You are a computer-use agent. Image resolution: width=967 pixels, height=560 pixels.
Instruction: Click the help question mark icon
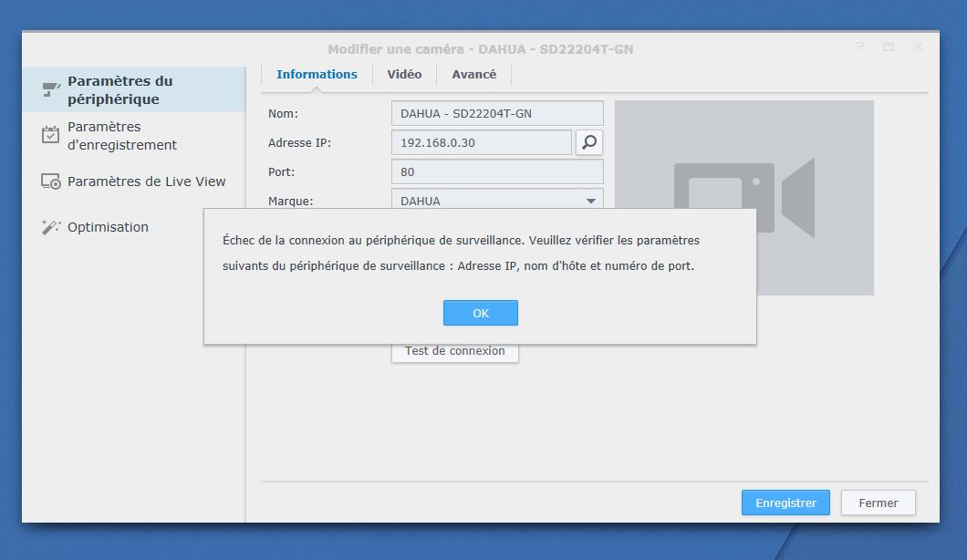(x=860, y=47)
